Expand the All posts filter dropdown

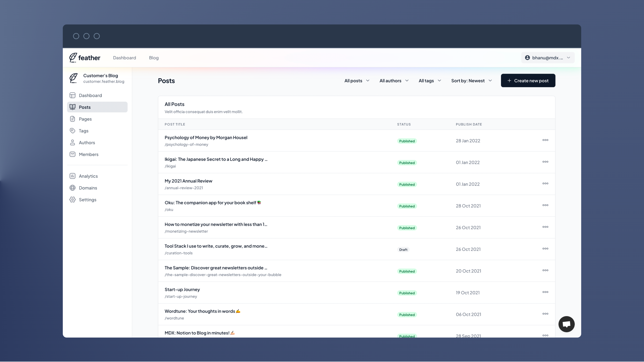point(357,81)
